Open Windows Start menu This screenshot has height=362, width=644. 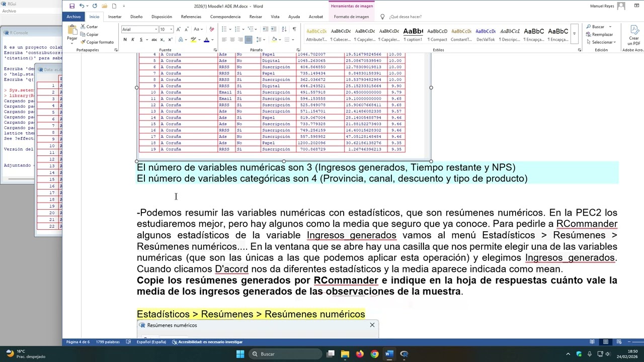(240, 354)
